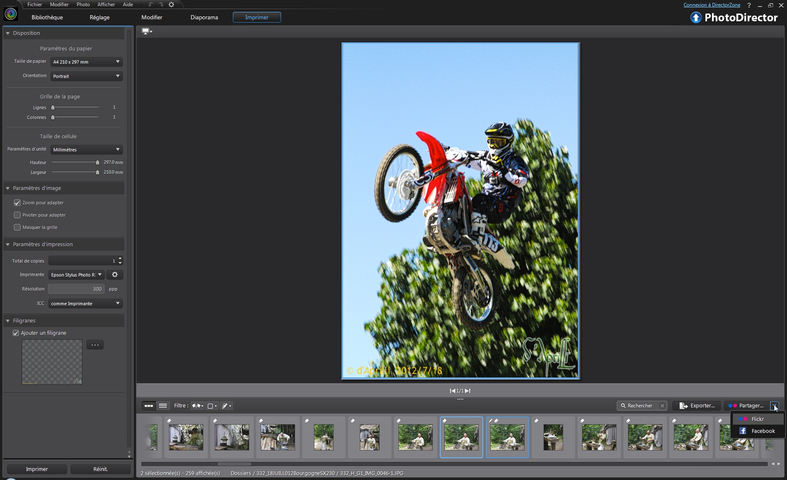Image resolution: width=787 pixels, height=480 pixels.
Task: Open the Taille de papier dropdown
Action: (86, 61)
